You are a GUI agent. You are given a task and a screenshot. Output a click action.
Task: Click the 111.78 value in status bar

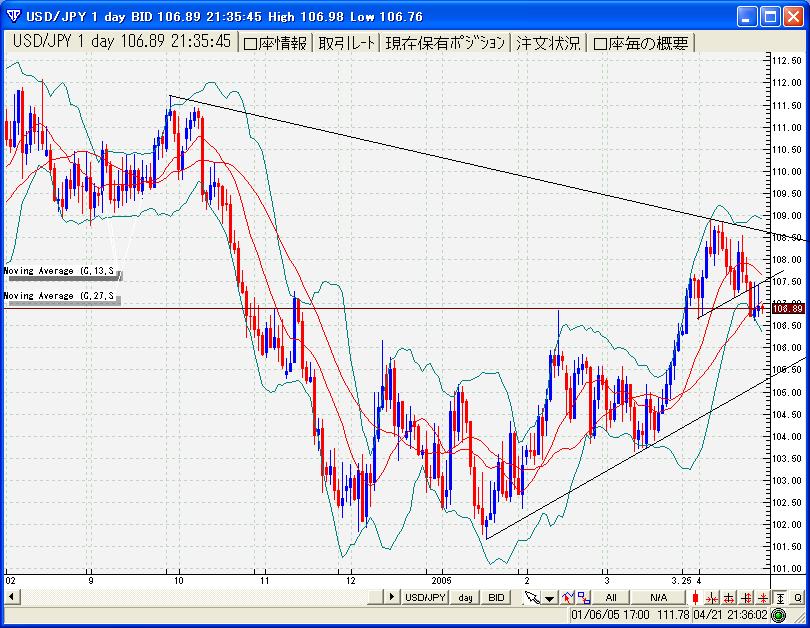673,615
